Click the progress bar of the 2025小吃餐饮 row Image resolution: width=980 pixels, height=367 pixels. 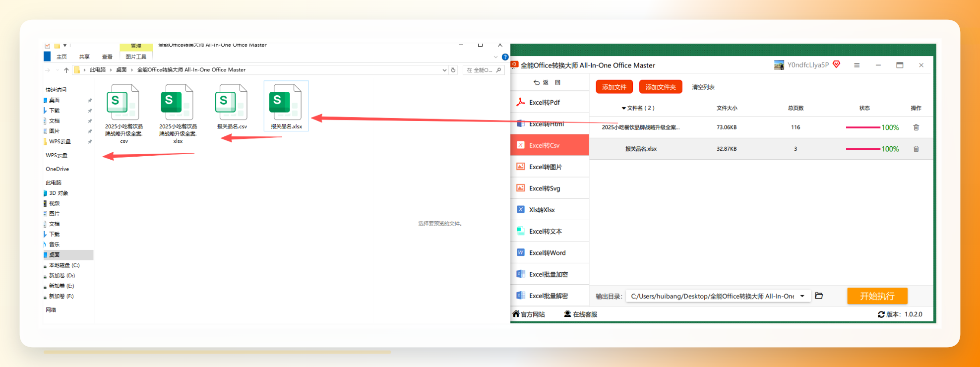pyautogui.click(x=863, y=127)
